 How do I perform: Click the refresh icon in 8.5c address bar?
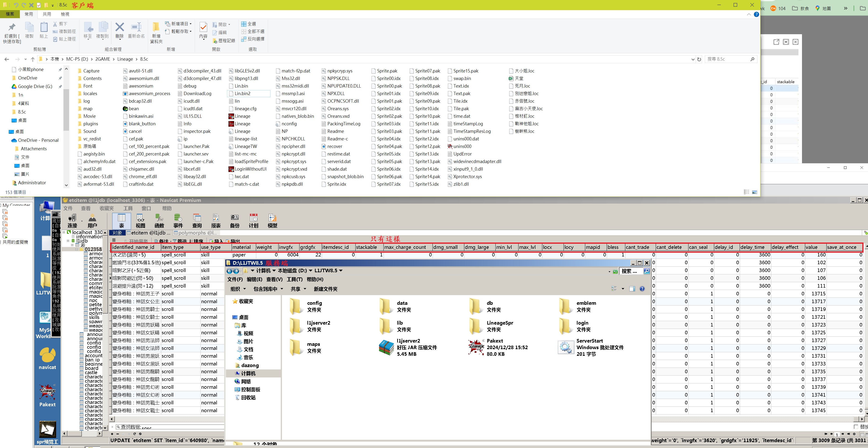tap(699, 59)
